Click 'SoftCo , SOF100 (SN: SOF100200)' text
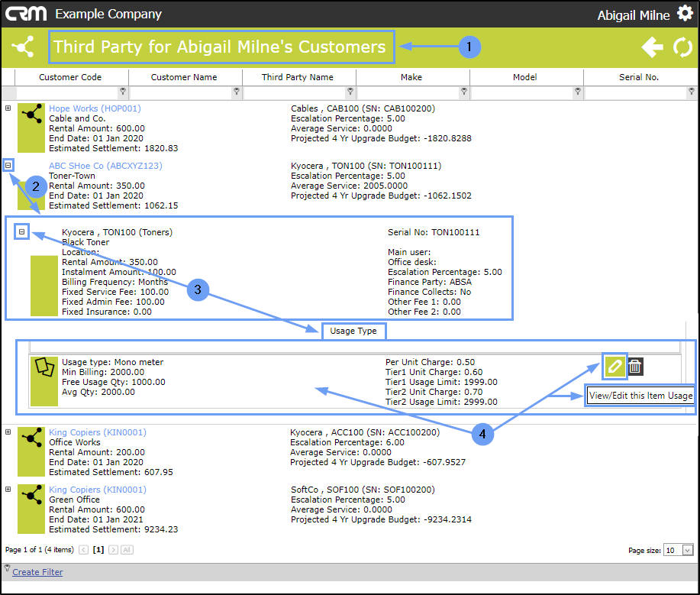Viewport: 700px width, 595px height. pos(363,490)
